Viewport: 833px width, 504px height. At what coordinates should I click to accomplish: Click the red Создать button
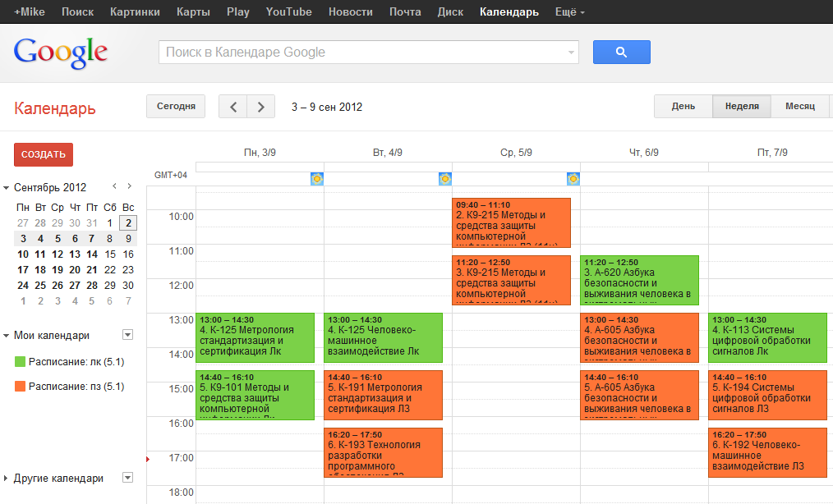point(44,154)
